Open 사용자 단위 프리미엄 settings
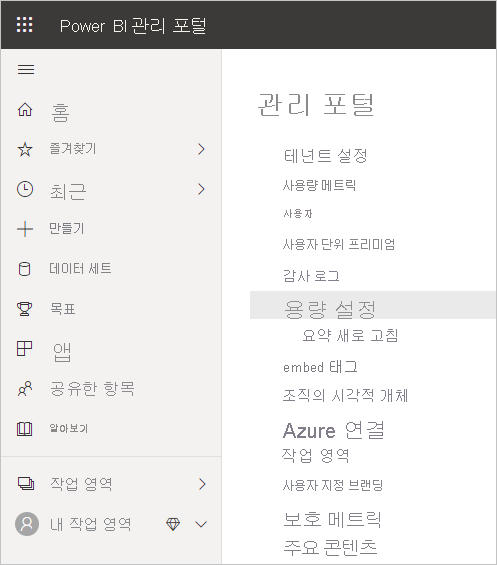This screenshot has height=565, width=497. coord(339,245)
